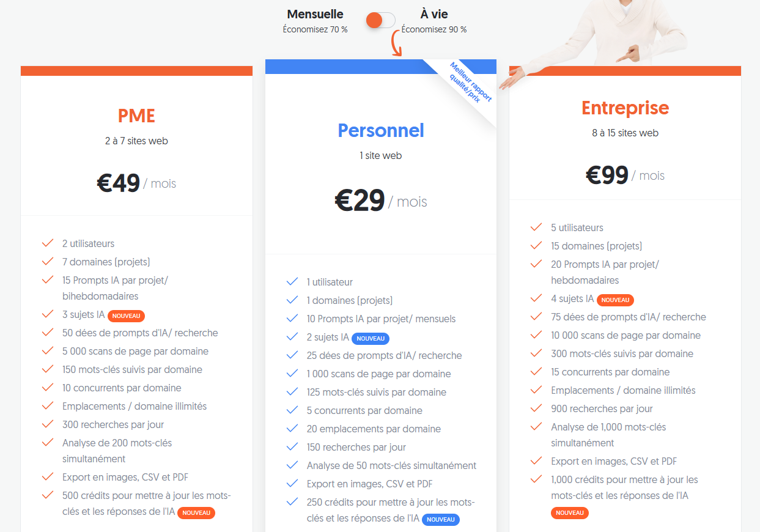The width and height of the screenshot is (760, 532).
Task: Click the NOUVEAU badge beside Entreprise 4 sujets IA
Action: pos(615,300)
